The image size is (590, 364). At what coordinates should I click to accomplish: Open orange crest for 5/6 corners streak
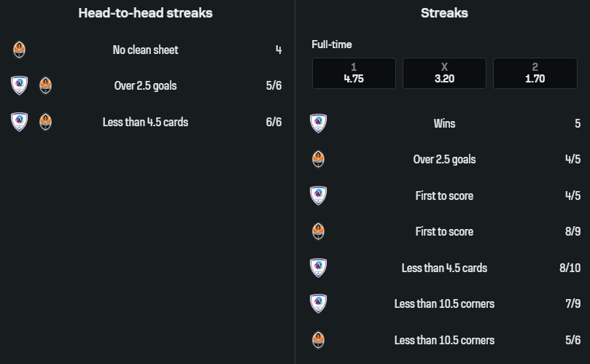coord(318,340)
